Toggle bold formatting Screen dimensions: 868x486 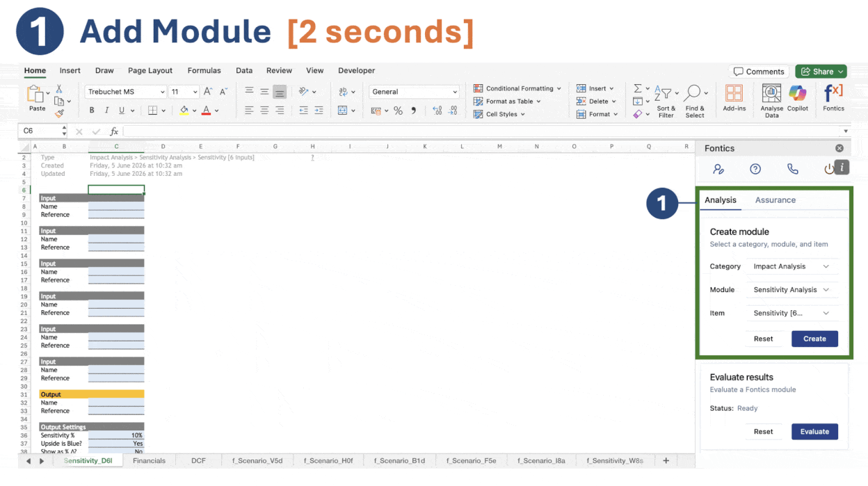(x=92, y=111)
